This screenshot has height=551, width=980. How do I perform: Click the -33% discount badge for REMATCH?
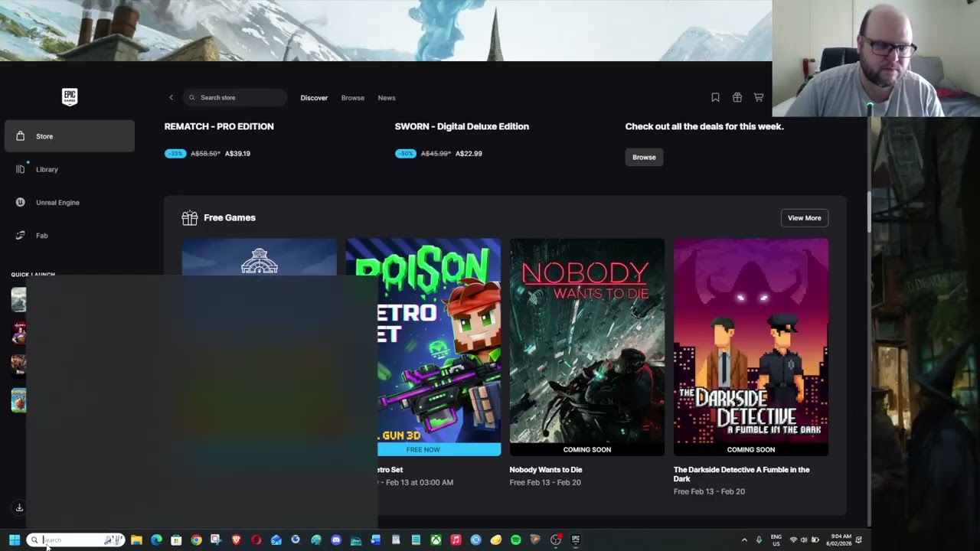[175, 154]
